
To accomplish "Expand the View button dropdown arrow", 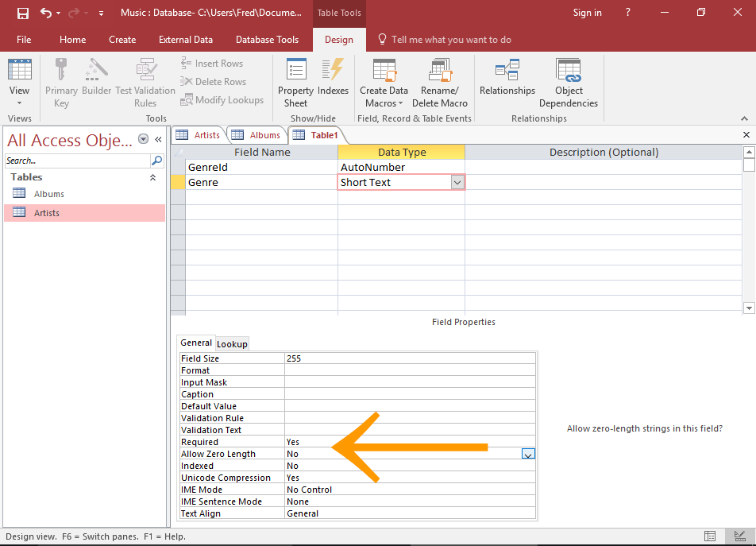I will coord(19,103).
